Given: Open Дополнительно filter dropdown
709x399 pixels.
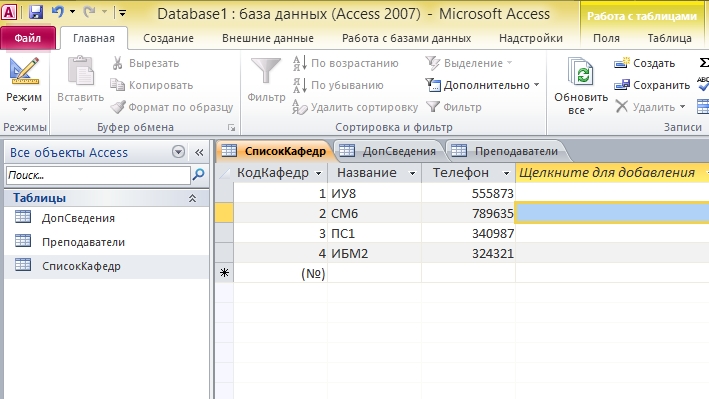Looking at the screenshot, I should click(482, 85).
